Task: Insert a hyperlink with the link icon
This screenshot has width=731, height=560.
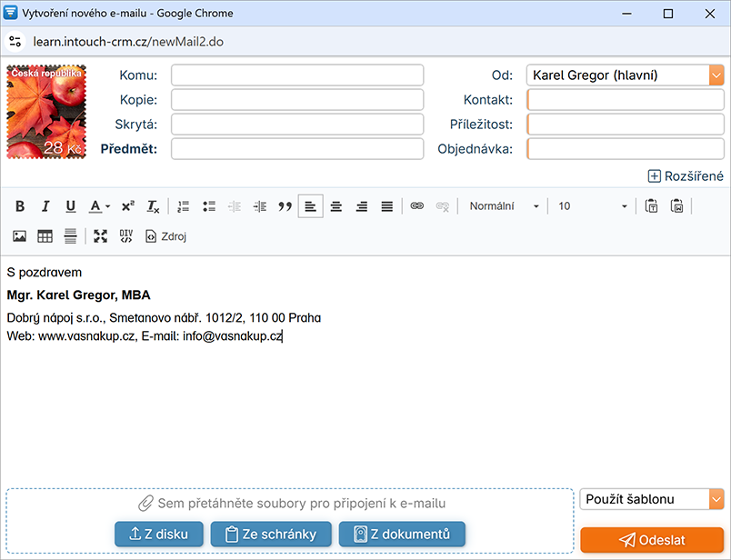Action: coord(417,206)
